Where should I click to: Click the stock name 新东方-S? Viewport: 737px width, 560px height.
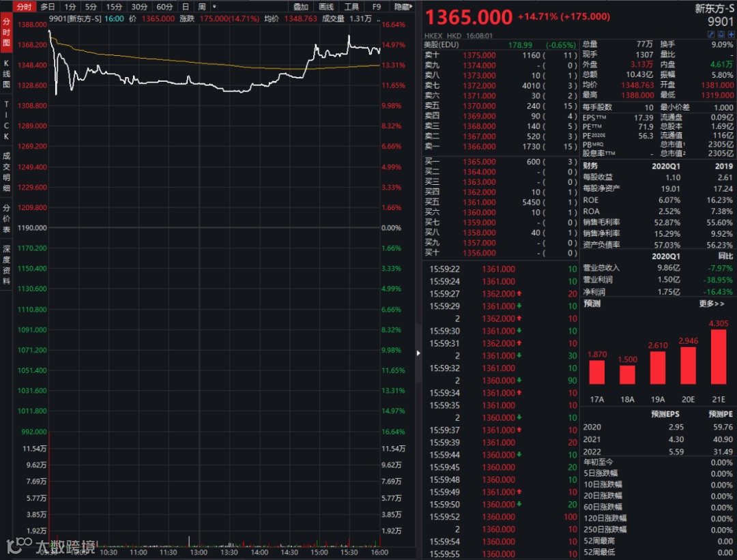[x=714, y=8]
